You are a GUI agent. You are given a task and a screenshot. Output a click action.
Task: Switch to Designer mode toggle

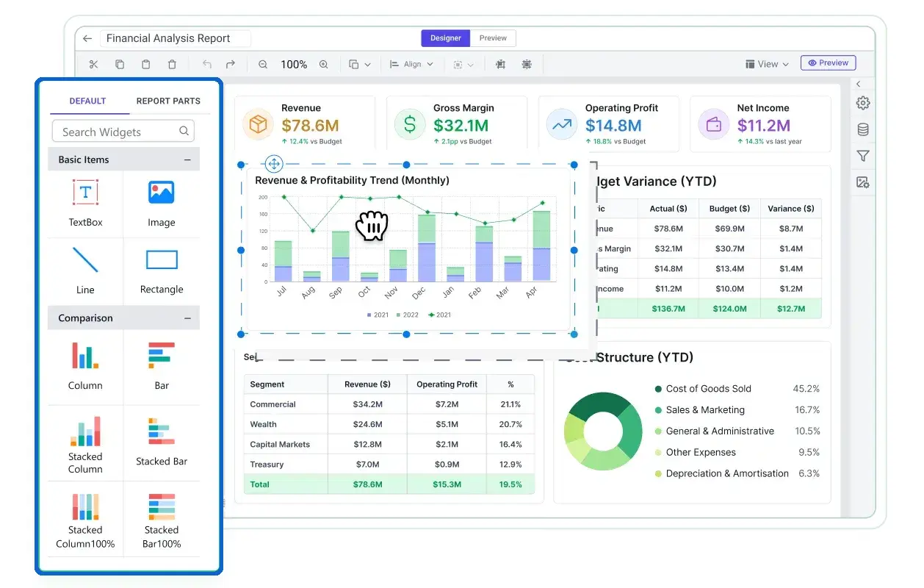[x=446, y=38]
